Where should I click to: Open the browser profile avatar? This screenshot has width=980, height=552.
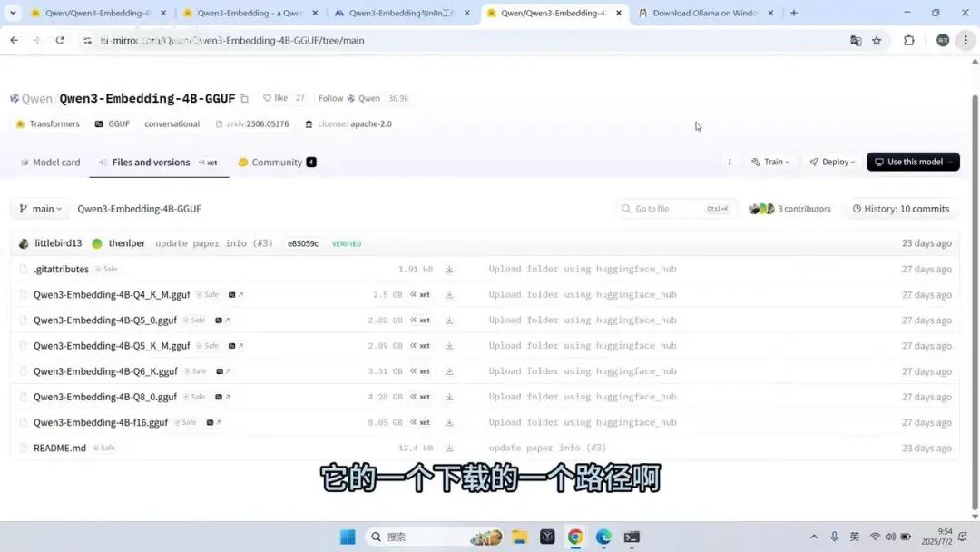943,41
